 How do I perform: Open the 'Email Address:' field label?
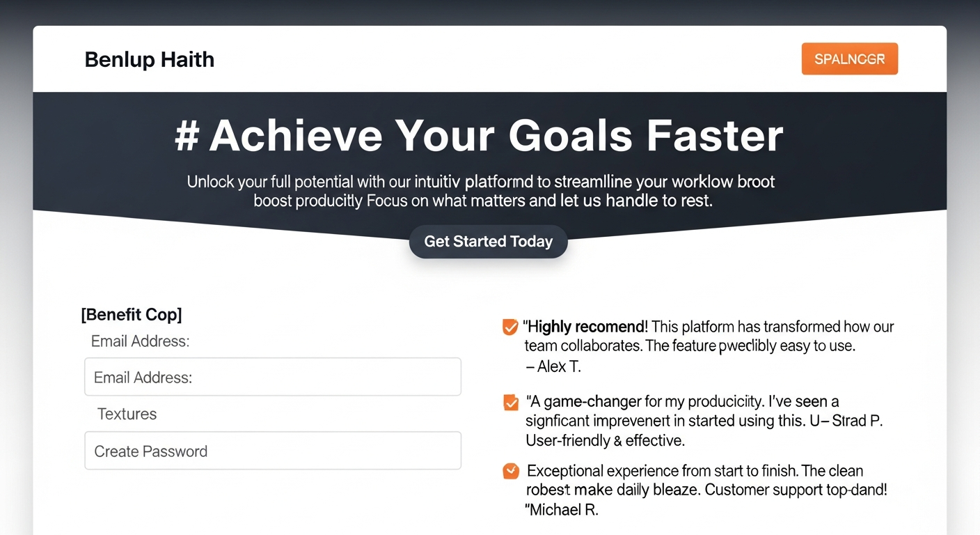(139, 341)
